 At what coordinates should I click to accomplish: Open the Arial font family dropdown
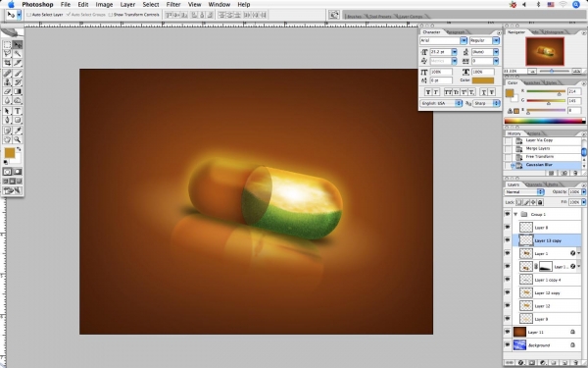coord(443,40)
